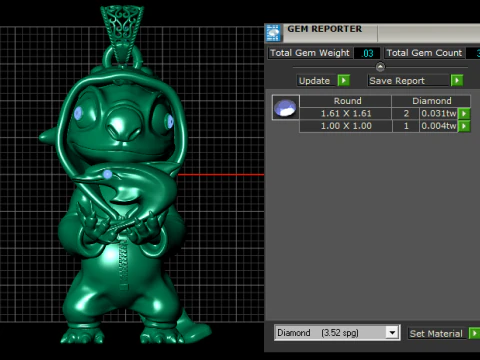Click the 0.004tw weight cell
The image size is (480, 360).
point(438,126)
